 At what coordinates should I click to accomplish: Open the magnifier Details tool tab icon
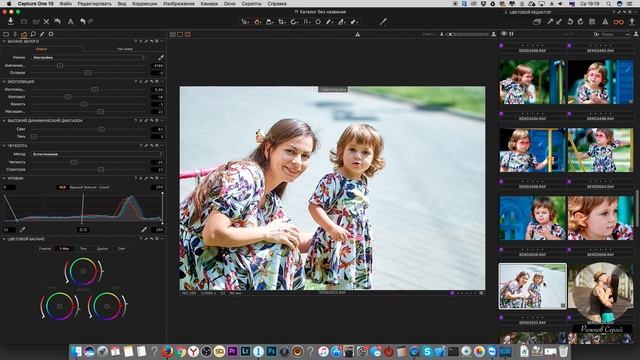pyautogui.click(x=33, y=34)
